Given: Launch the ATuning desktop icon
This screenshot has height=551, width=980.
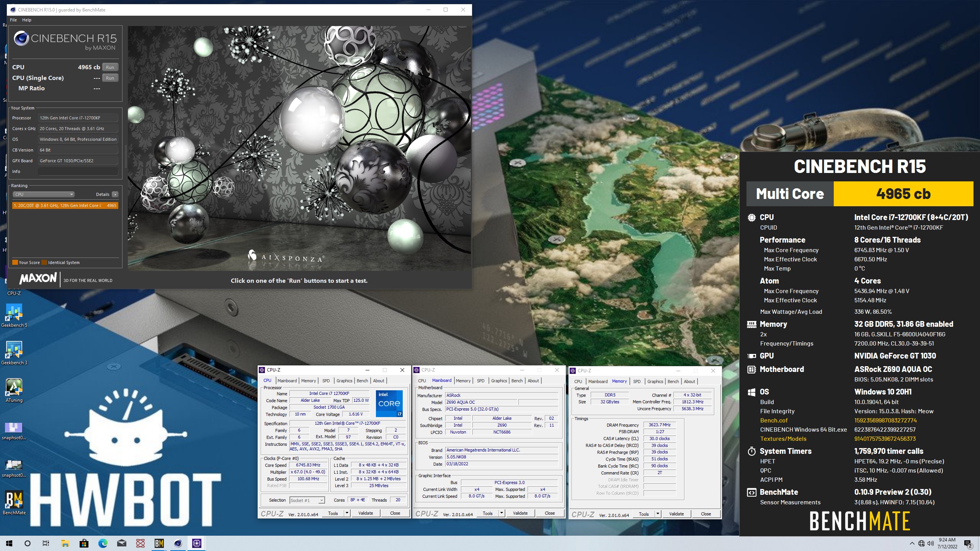Looking at the screenshot, I should click(x=14, y=390).
